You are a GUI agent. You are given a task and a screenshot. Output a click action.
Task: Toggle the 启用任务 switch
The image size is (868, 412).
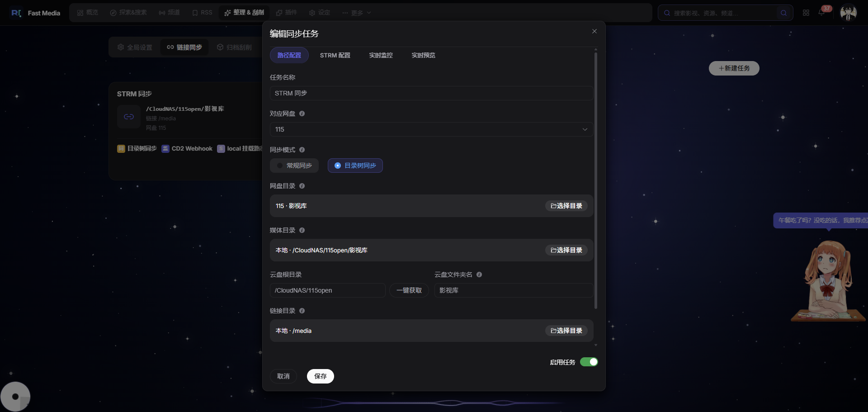(x=589, y=362)
